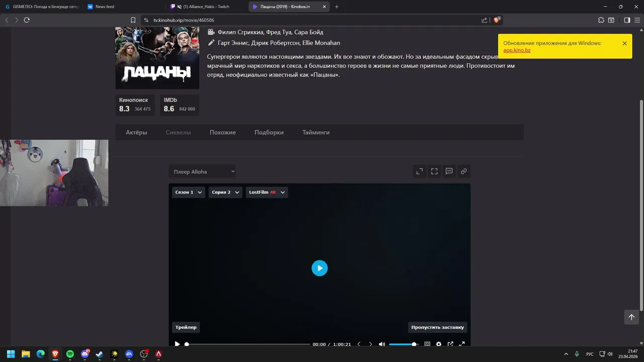The width and height of the screenshot is (644, 362).
Task: Click the IMDb 8.6 rating box
Action: tap(180, 105)
